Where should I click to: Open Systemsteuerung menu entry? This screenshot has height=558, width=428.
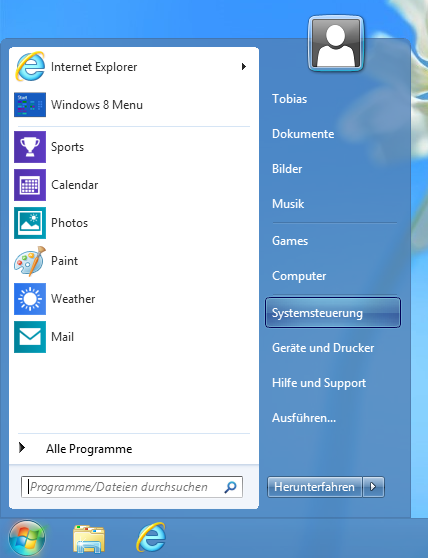(333, 313)
